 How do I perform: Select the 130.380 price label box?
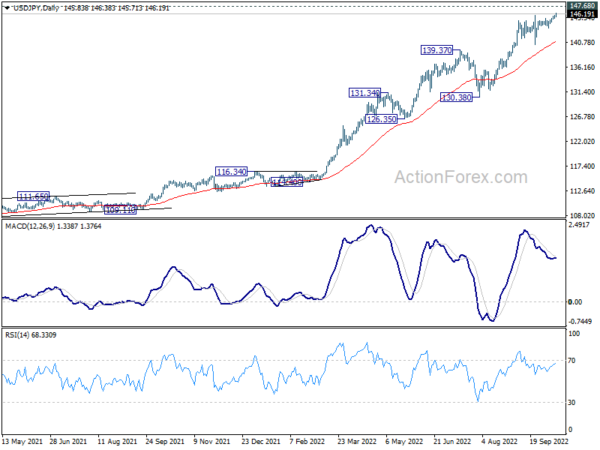pos(456,97)
